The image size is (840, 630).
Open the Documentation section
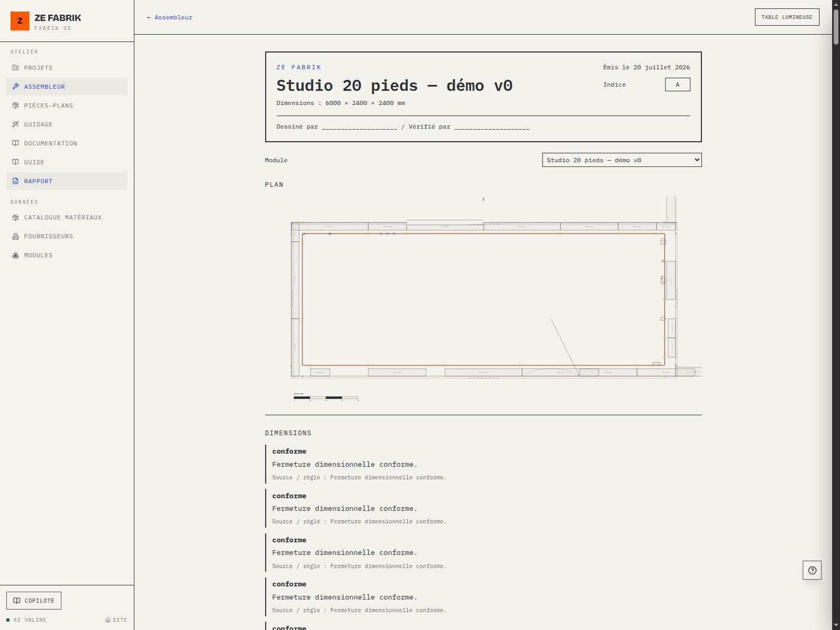tap(67, 143)
